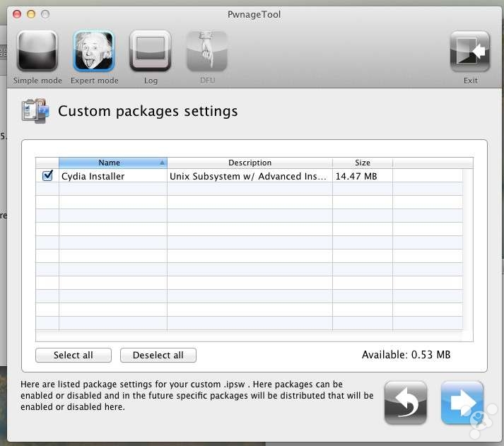Proceed with the blue next arrow

462,403
